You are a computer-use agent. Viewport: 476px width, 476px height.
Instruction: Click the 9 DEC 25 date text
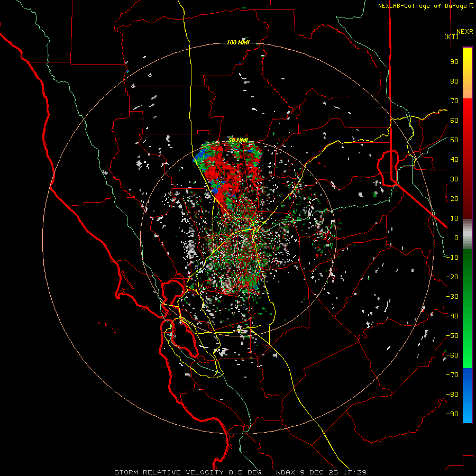319,472
